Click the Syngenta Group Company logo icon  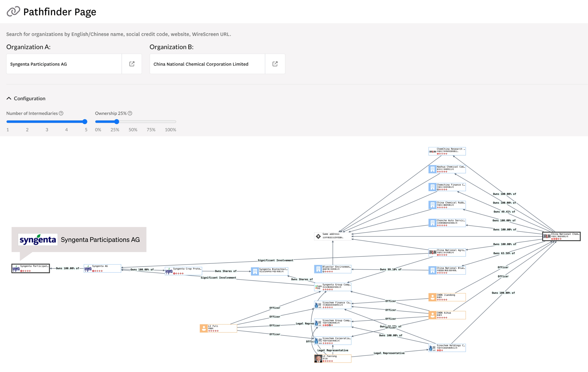tap(318, 287)
